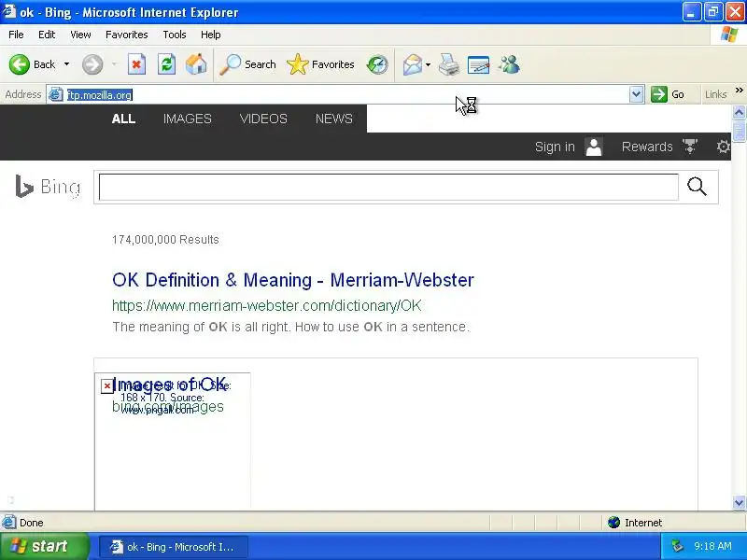Viewport: 747px width, 560px height.
Task: Click the magnifier search submit icon
Action: [x=697, y=187]
